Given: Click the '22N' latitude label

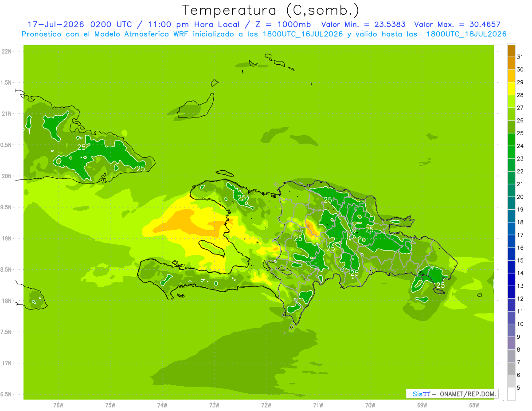Looking at the screenshot, I should coord(7,51).
